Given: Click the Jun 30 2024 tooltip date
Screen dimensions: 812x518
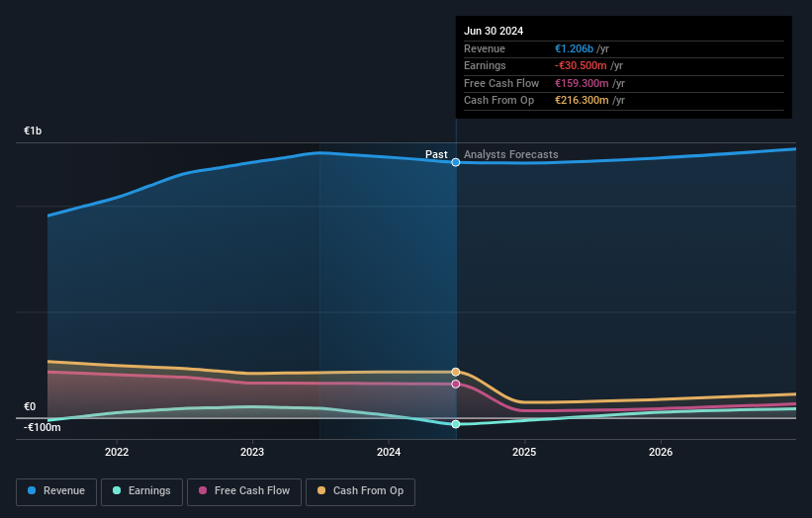Looking at the screenshot, I should [494, 31].
